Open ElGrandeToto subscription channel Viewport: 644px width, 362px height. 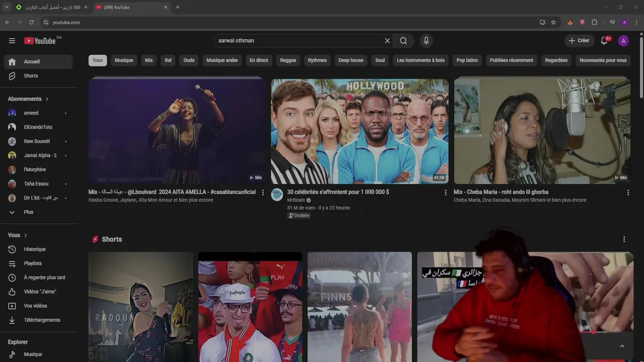(x=39, y=127)
